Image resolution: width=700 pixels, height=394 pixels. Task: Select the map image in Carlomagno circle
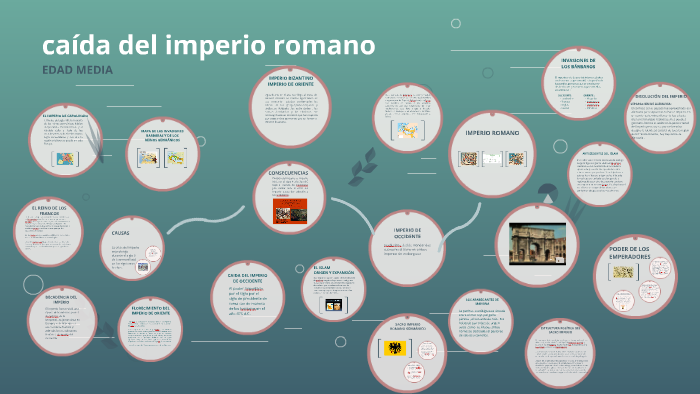point(65,158)
